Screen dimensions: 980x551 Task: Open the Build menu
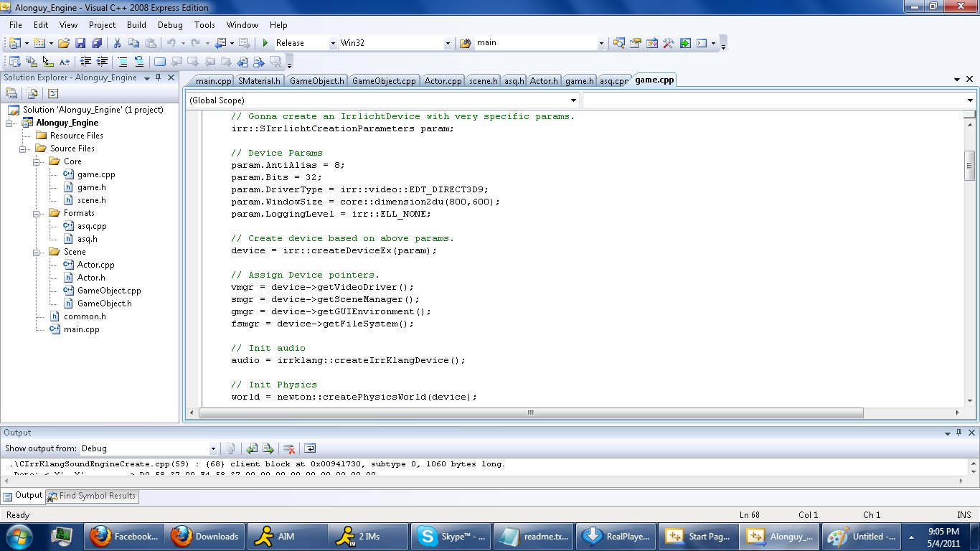pyautogui.click(x=136, y=25)
